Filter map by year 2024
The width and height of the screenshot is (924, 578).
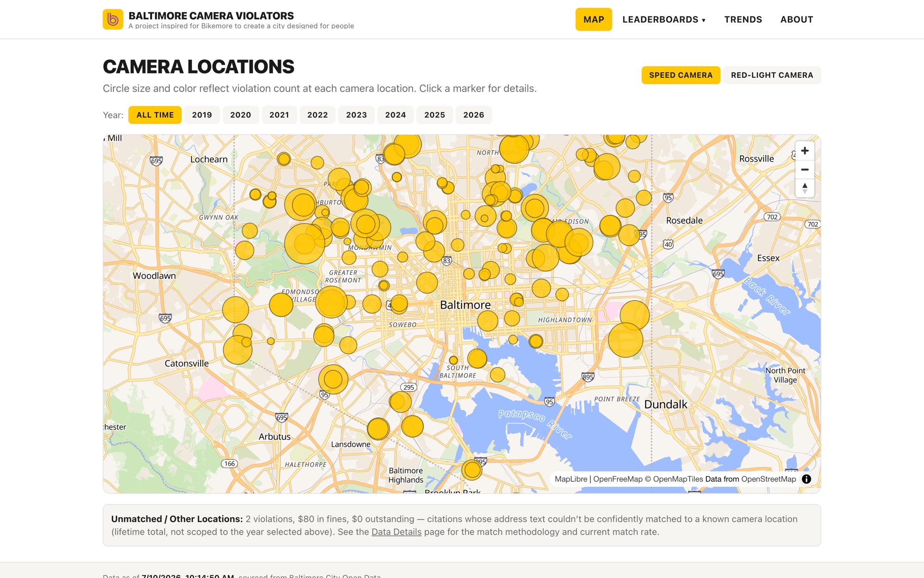click(x=395, y=115)
